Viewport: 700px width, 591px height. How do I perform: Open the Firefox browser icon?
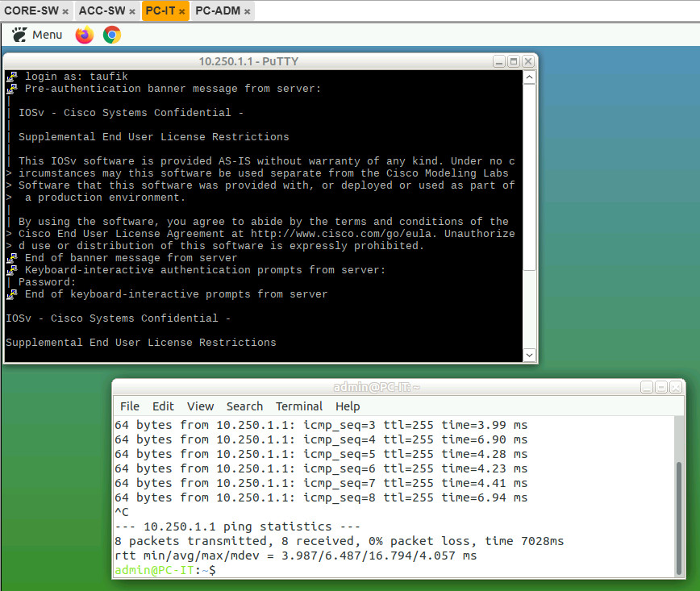[85, 35]
